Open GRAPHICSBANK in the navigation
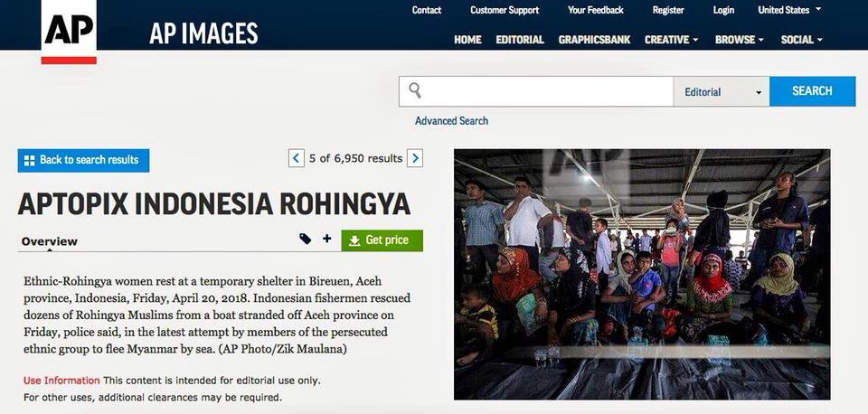 tap(595, 40)
